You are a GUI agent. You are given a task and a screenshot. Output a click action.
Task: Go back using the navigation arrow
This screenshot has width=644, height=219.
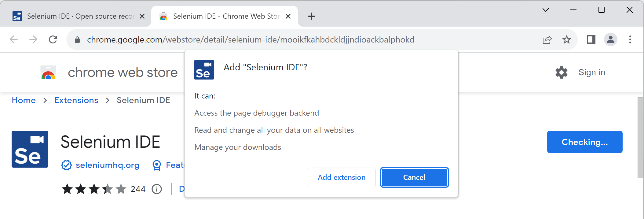point(13,39)
